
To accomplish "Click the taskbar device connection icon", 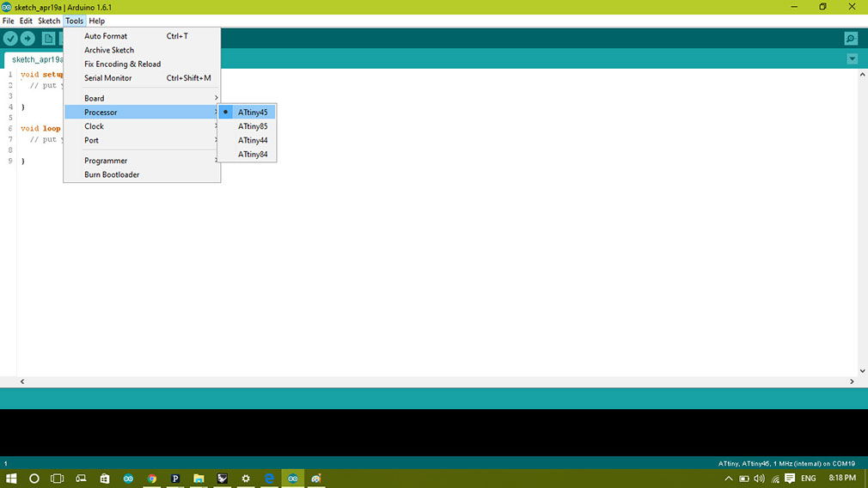I will pyautogui.click(x=81, y=479).
